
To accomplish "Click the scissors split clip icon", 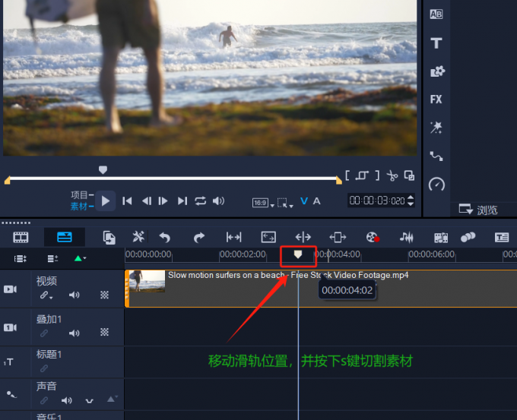I will click(x=392, y=175).
